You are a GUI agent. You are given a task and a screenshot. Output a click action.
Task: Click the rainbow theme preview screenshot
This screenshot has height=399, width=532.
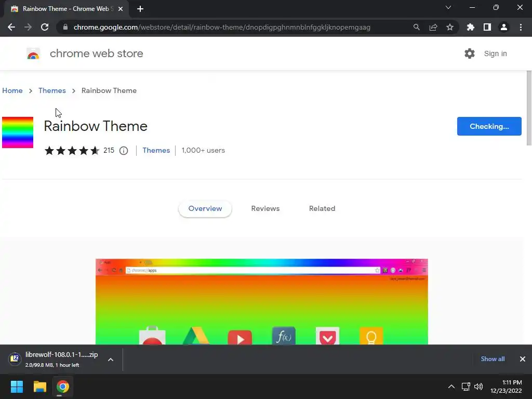tap(262, 302)
